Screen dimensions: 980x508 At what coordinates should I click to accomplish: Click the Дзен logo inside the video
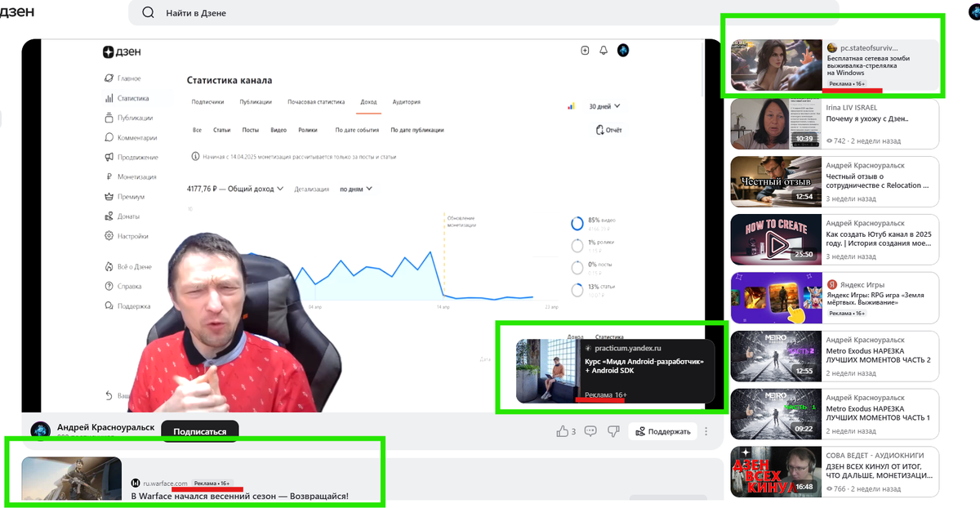[x=122, y=51]
